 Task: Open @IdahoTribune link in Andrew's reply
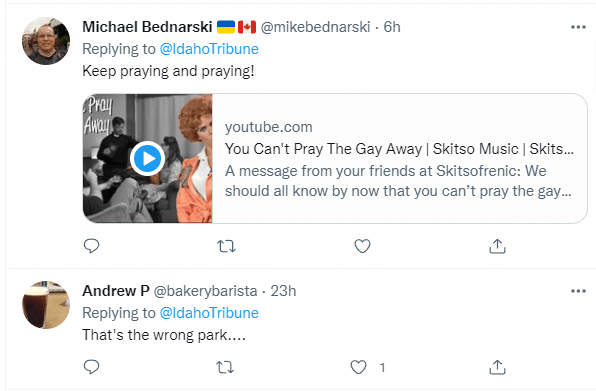tap(209, 313)
